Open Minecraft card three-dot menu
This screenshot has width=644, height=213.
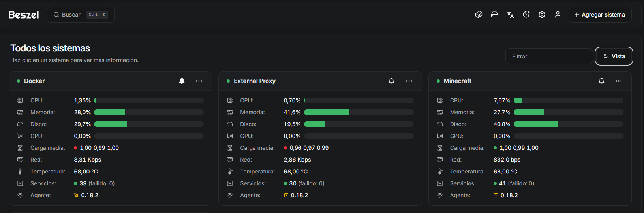pyautogui.click(x=619, y=81)
